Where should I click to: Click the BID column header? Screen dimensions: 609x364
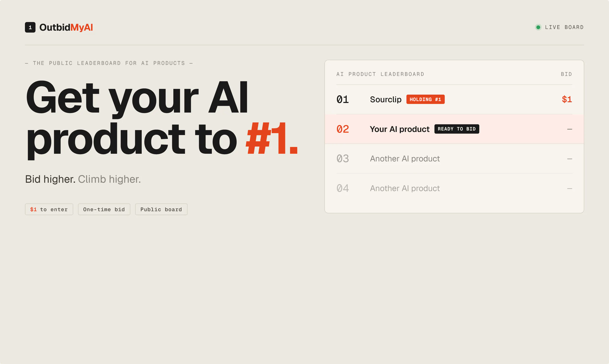[x=566, y=74]
